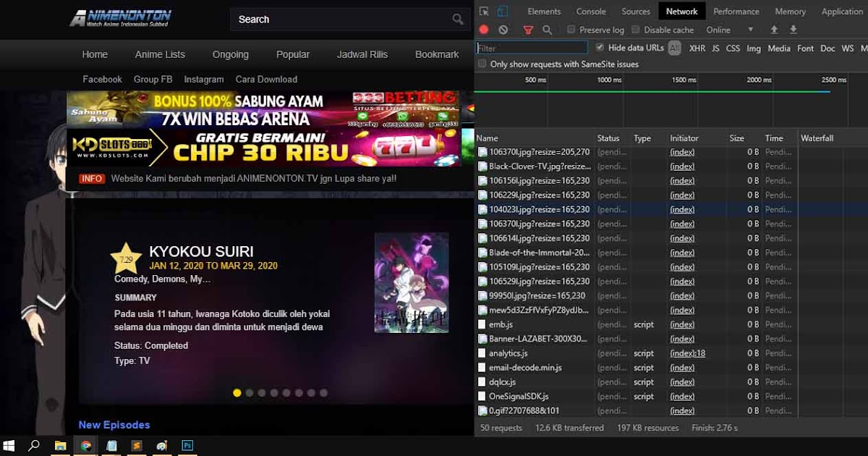This screenshot has height=456, width=868.
Task: Open the Popular menu item
Action: 293,54
